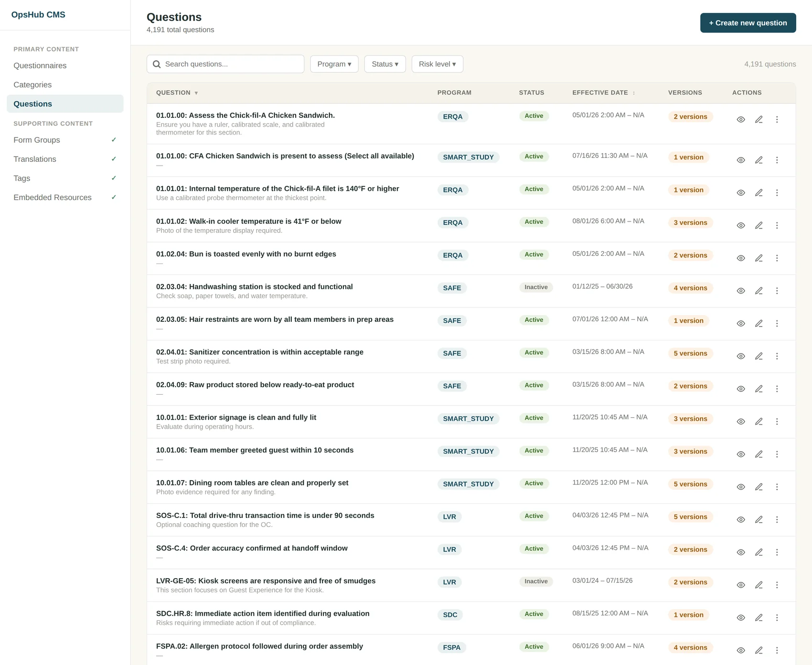Image resolution: width=812 pixels, height=665 pixels.
Task: Click eye icon for SDC.HR.8 row
Action: (x=741, y=618)
